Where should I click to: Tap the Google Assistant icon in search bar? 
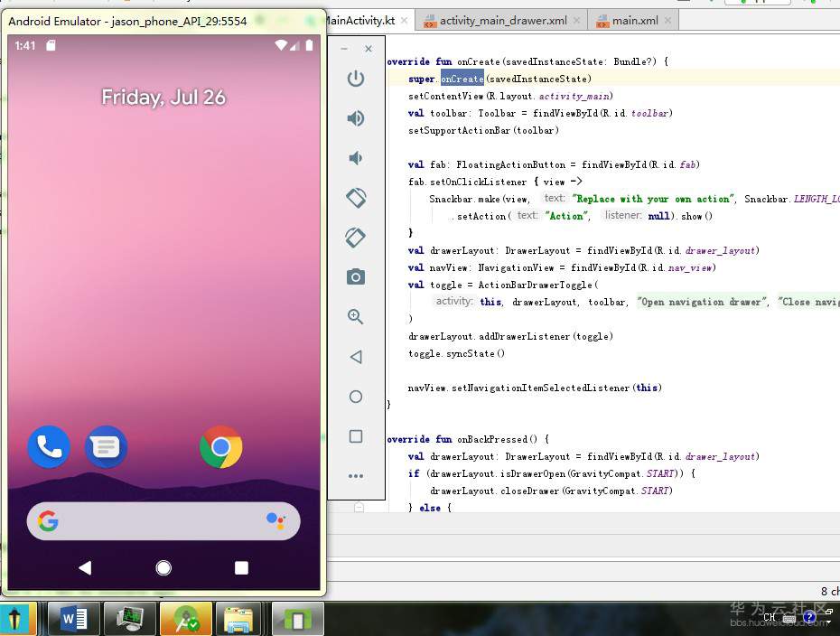click(x=275, y=520)
